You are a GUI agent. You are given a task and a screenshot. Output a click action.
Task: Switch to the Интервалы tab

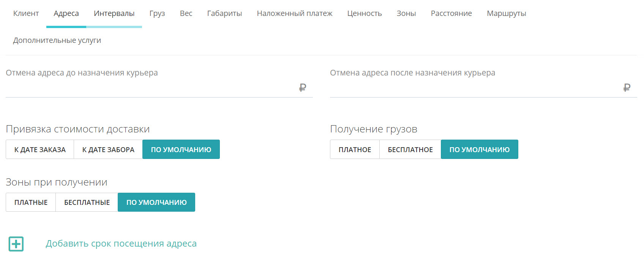coord(114,13)
